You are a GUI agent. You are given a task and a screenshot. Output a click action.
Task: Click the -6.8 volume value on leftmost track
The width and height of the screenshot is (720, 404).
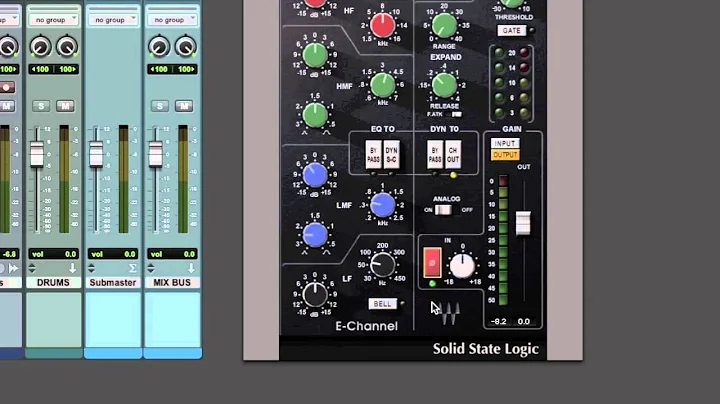click(9, 254)
